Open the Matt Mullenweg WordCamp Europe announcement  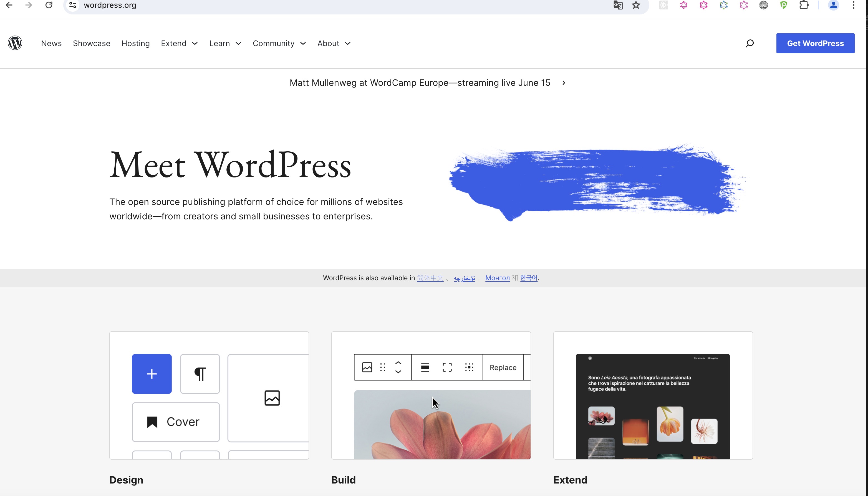point(420,83)
